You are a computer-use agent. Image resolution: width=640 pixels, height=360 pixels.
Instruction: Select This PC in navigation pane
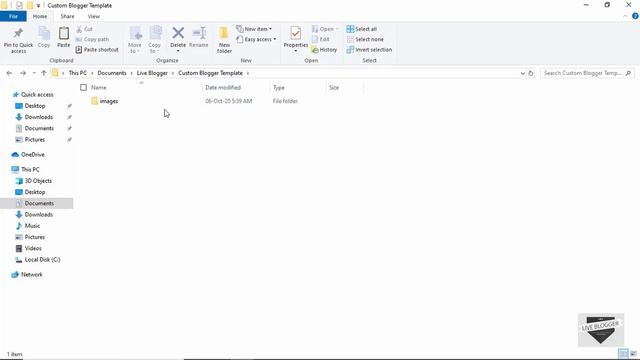(30, 169)
